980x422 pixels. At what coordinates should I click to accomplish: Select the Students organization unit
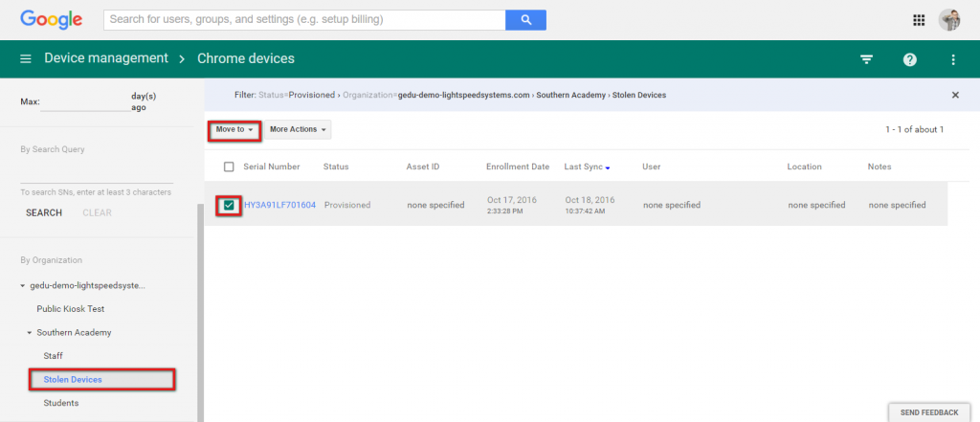tap(60, 403)
